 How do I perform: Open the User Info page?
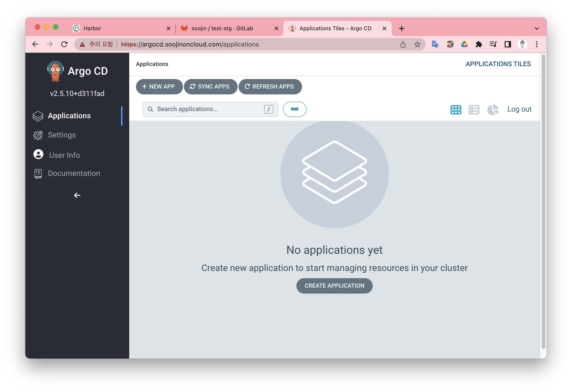tap(64, 155)
